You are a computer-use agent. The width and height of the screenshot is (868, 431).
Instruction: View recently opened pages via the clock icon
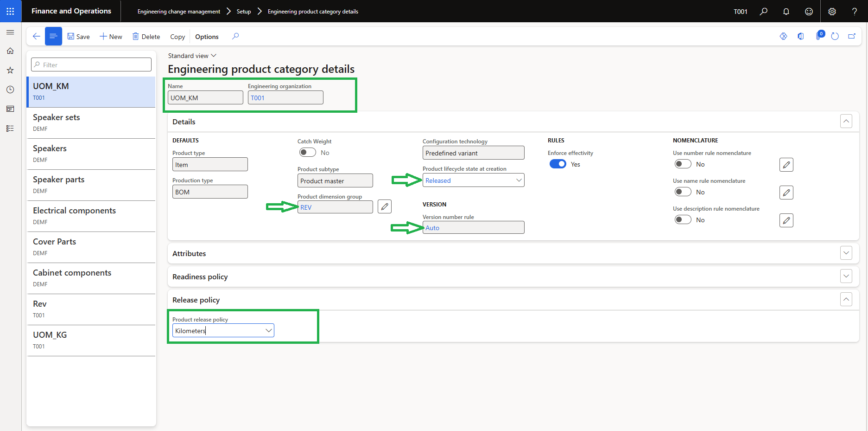click(x=10, y=90)
